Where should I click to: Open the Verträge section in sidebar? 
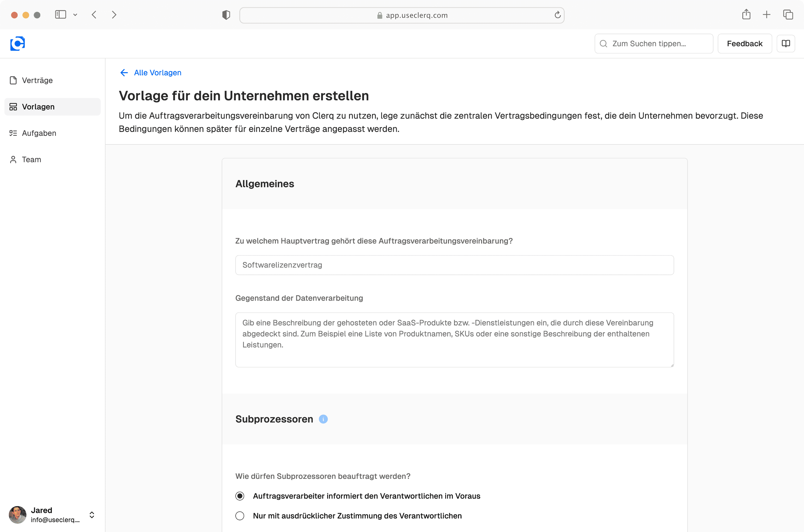click(37, 80)
